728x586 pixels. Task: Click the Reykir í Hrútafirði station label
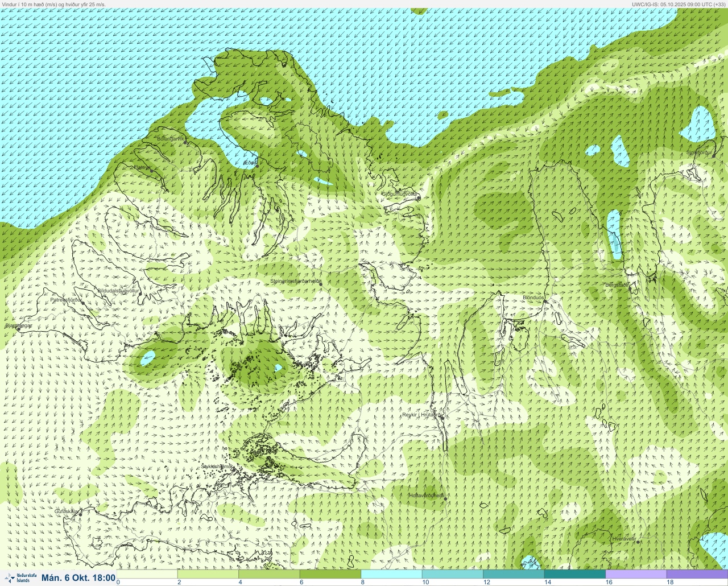coord(423,415)
